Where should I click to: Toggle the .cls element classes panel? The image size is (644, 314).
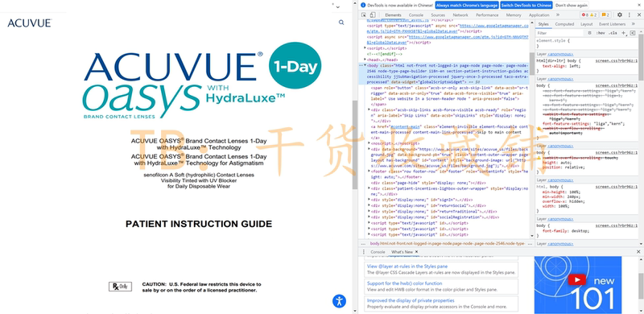point(613,33)
